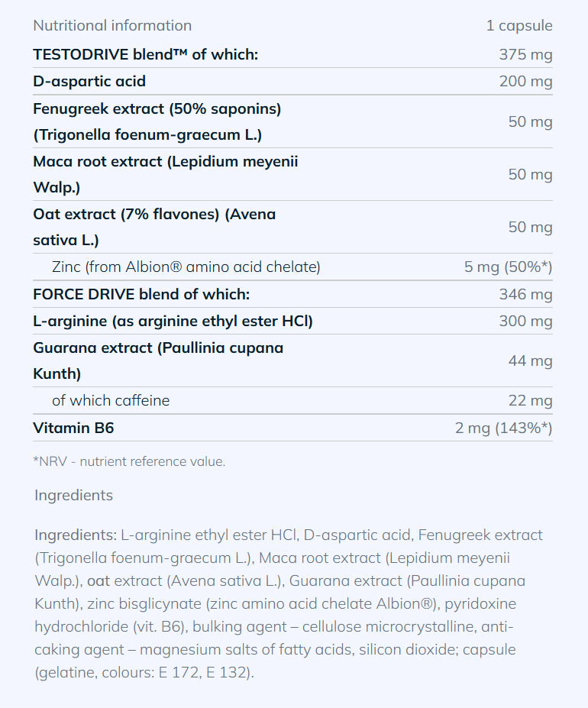Click the 'of which caffeine' row

pyautogui.click(x=111, y=400)
